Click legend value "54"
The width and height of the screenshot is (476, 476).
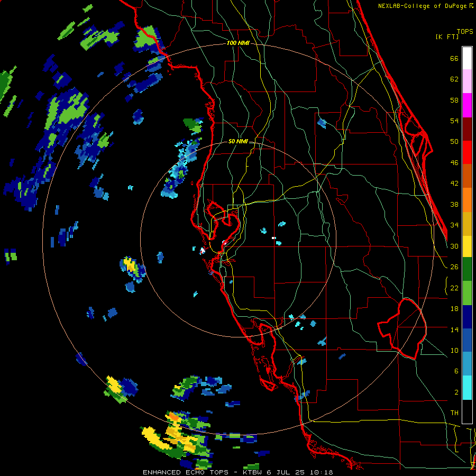[x=454, y=121]
